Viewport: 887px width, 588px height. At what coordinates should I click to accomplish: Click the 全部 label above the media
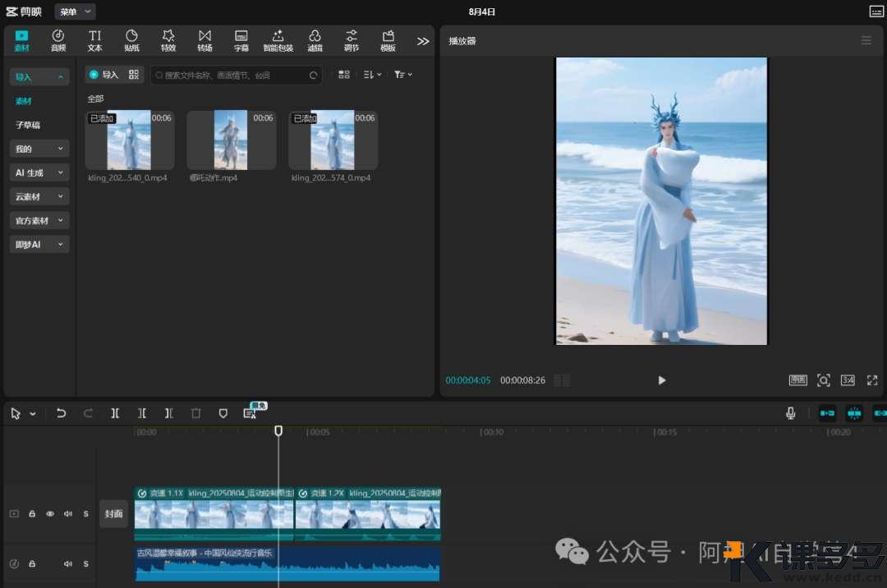95,99
